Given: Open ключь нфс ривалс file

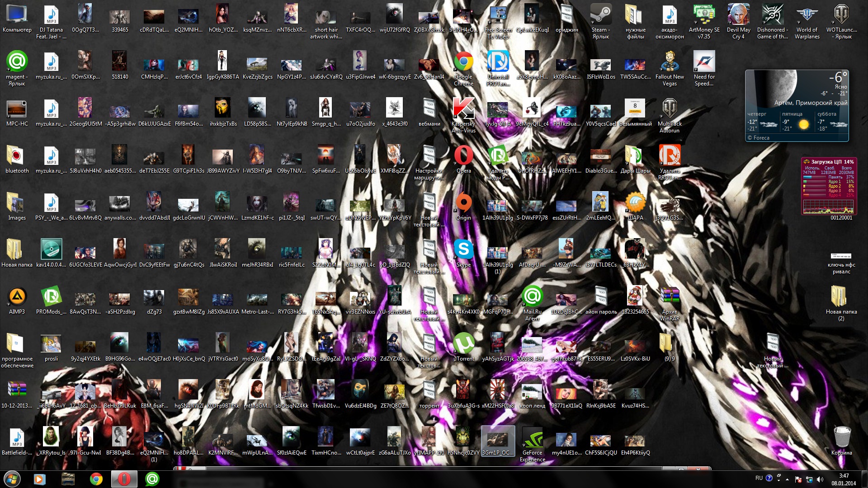Looking at the screenshot, I should coord(841,263).
